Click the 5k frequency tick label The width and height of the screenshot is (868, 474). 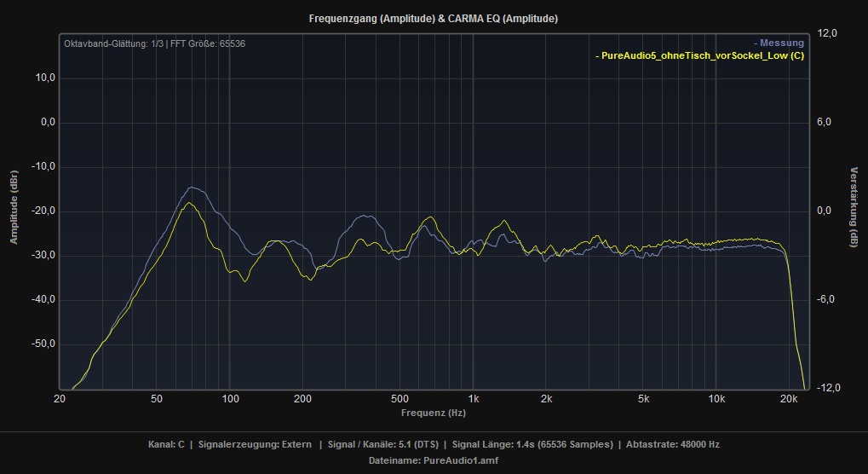pyautogui.click(x=643, y=398)
